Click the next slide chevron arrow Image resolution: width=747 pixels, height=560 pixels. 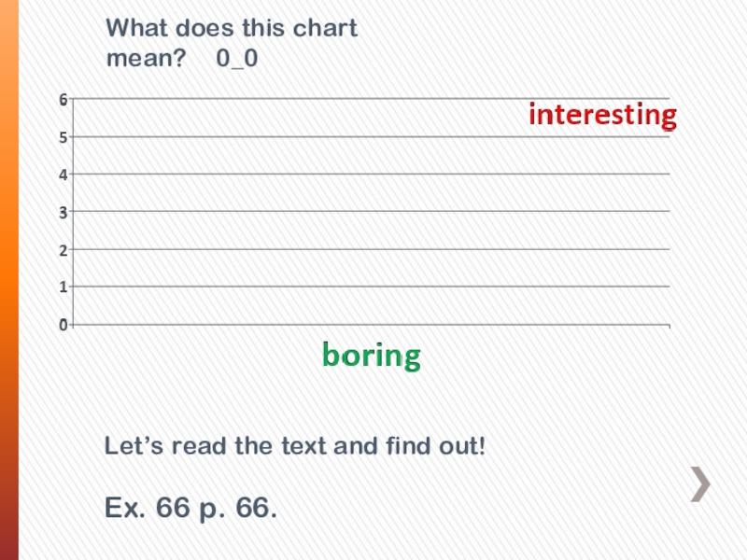coord(701,484)
